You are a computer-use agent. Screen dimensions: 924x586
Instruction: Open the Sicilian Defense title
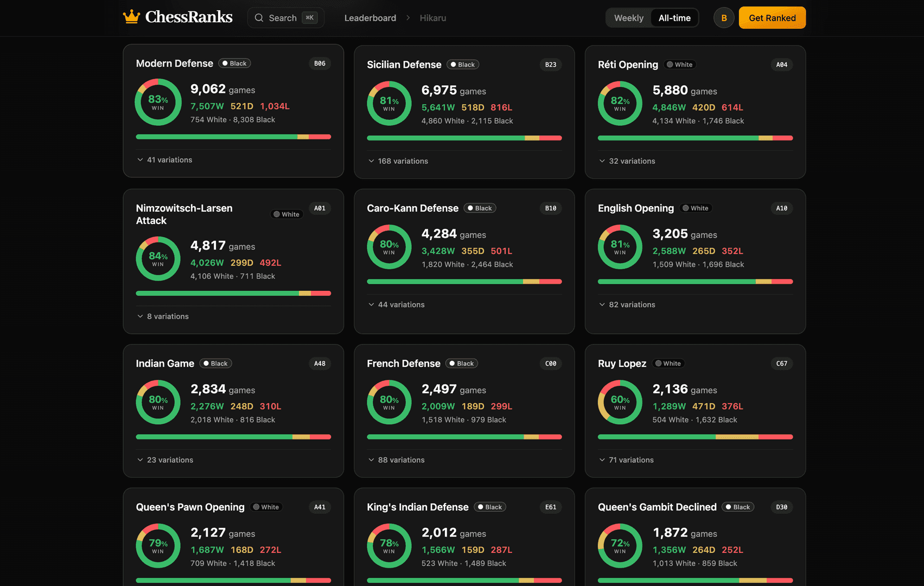click(404, 65)
